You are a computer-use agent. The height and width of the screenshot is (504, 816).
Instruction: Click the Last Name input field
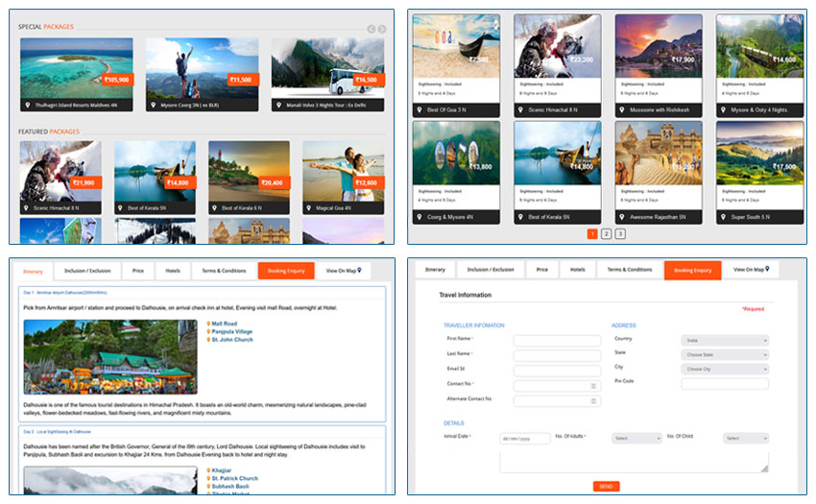pyautogui.click(x=557, y=356)
